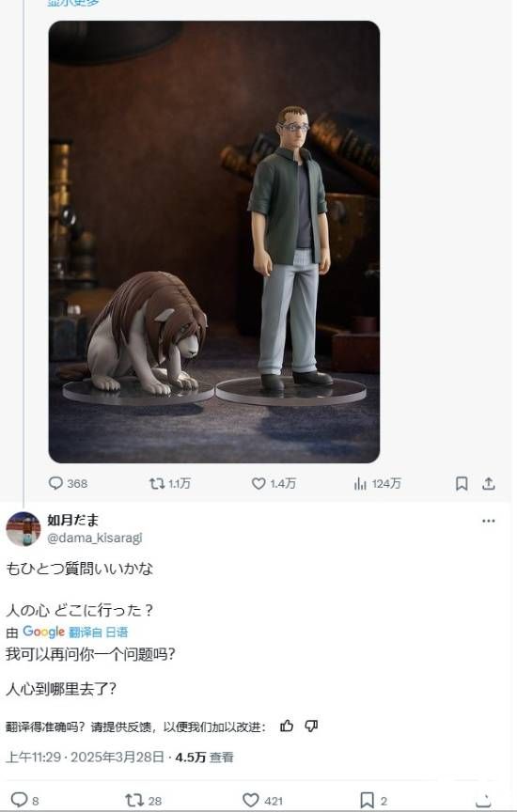Repost the tweet with 28 reposts
The width and height of the screenshot is (517, 812).
click(x=134, y=801)
